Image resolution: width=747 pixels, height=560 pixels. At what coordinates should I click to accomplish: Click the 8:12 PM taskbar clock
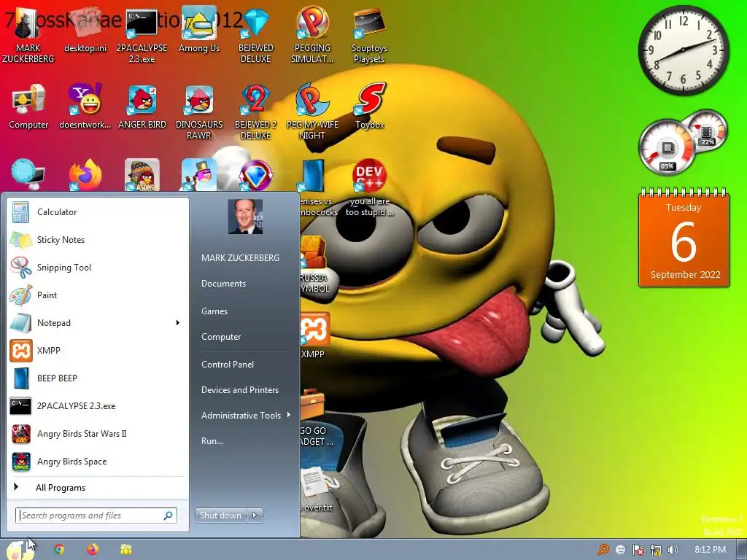710,550
